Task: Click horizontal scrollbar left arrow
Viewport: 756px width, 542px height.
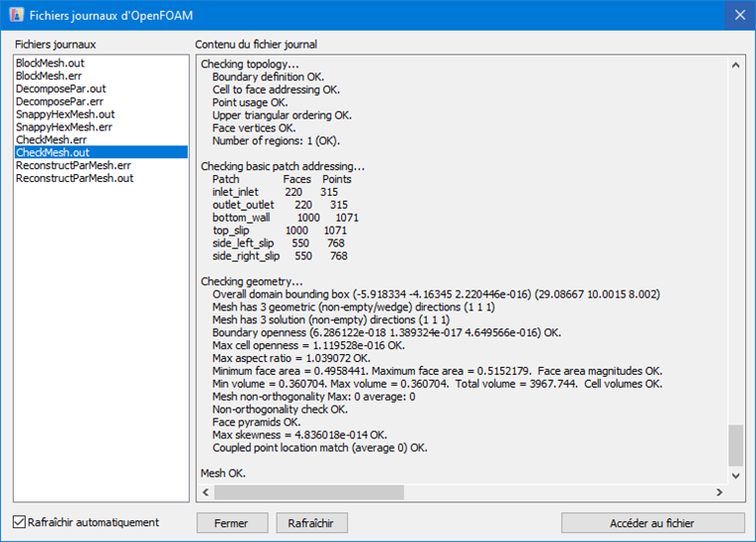Action: pyautogui.click(x=206, y=492)
